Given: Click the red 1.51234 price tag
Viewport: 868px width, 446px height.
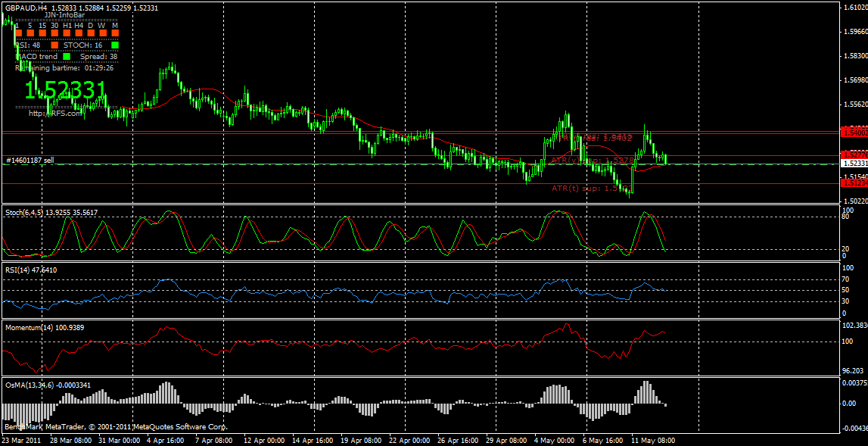Looking at the screenshot, I should (x=853, y=182).
